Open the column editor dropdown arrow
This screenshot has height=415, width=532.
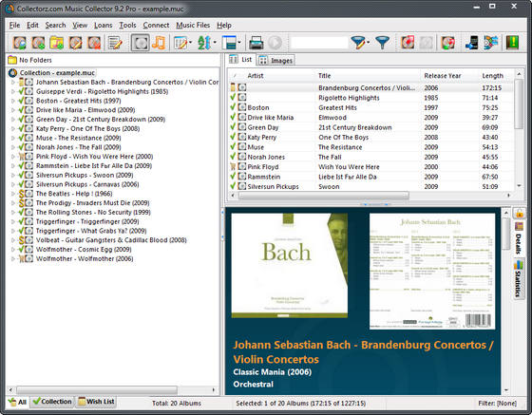(x=190, y=43)
